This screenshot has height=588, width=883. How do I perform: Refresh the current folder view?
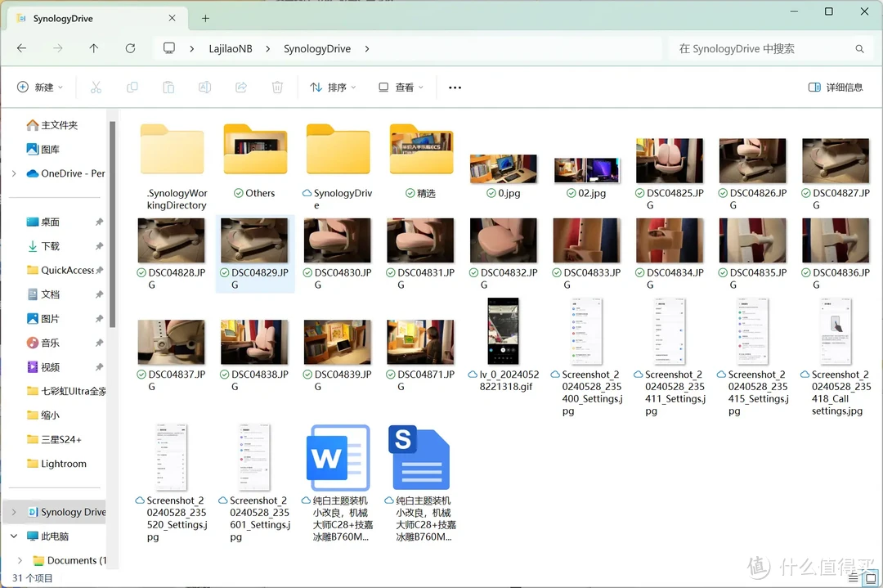click(130, 49)
